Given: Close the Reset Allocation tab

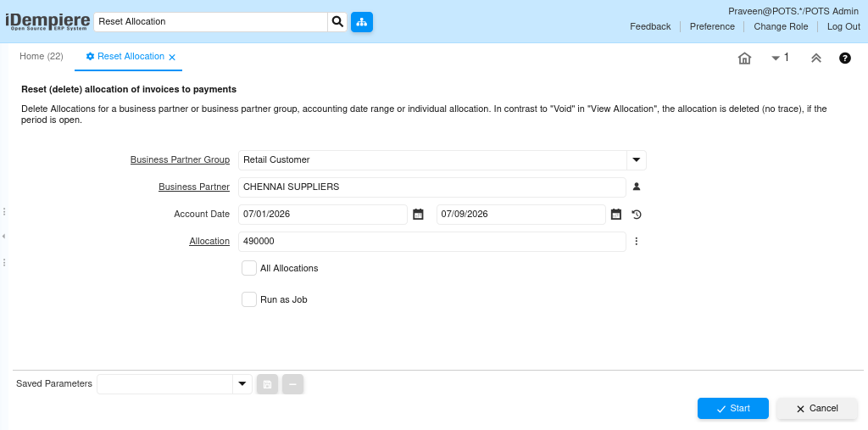Looking at the screenshot, I should coord(172,57).
